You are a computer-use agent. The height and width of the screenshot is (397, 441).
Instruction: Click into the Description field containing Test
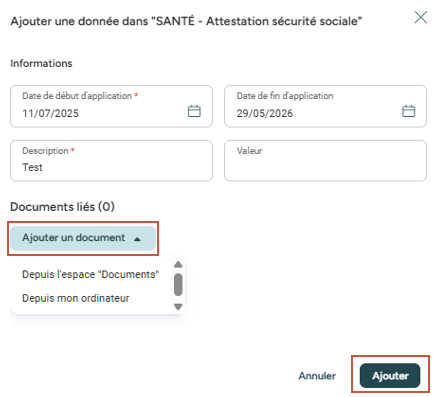111,161
